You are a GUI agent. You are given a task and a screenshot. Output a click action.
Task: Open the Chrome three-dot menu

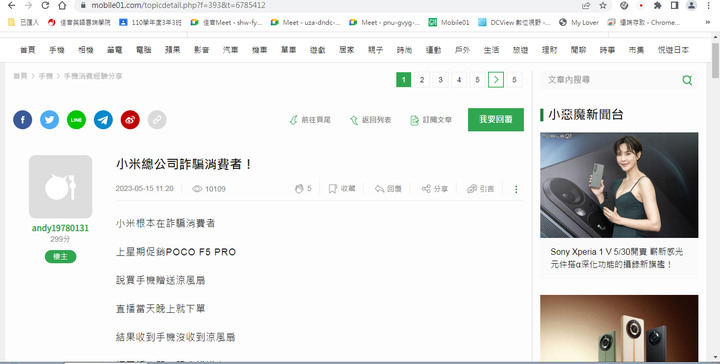[x=710, y=6]
